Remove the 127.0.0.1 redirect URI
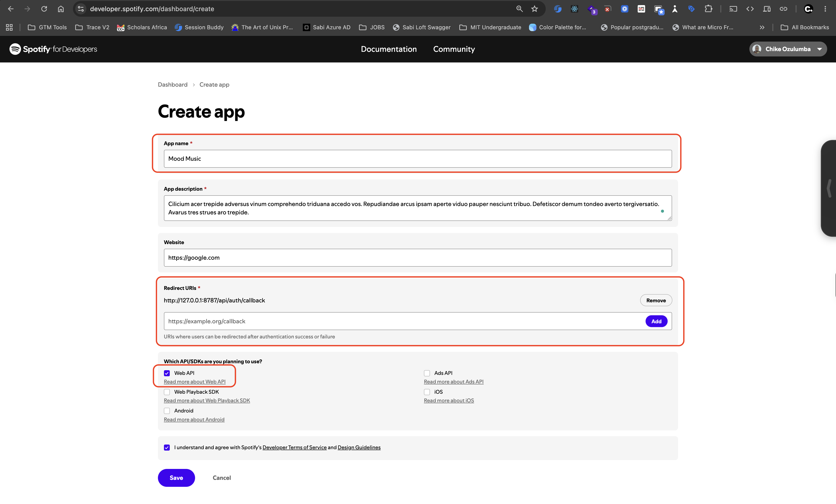 [656, 300]
